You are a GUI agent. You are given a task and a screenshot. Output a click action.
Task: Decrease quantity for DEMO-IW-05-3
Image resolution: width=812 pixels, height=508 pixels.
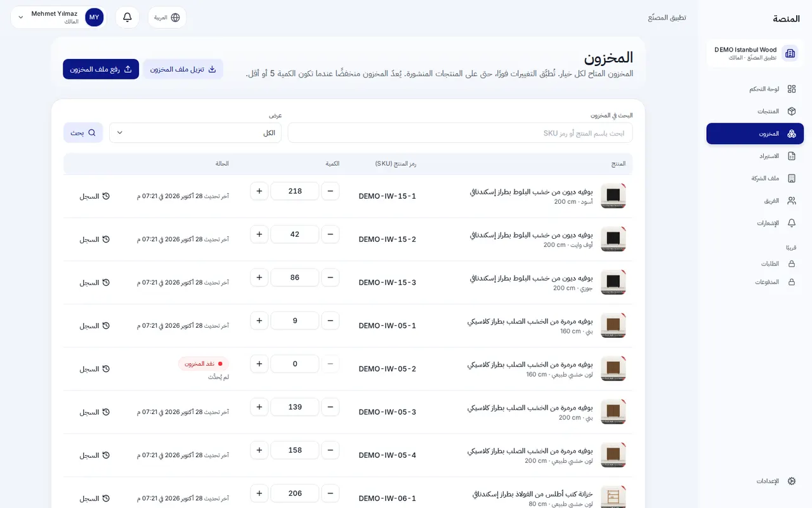tap(330, 407)
